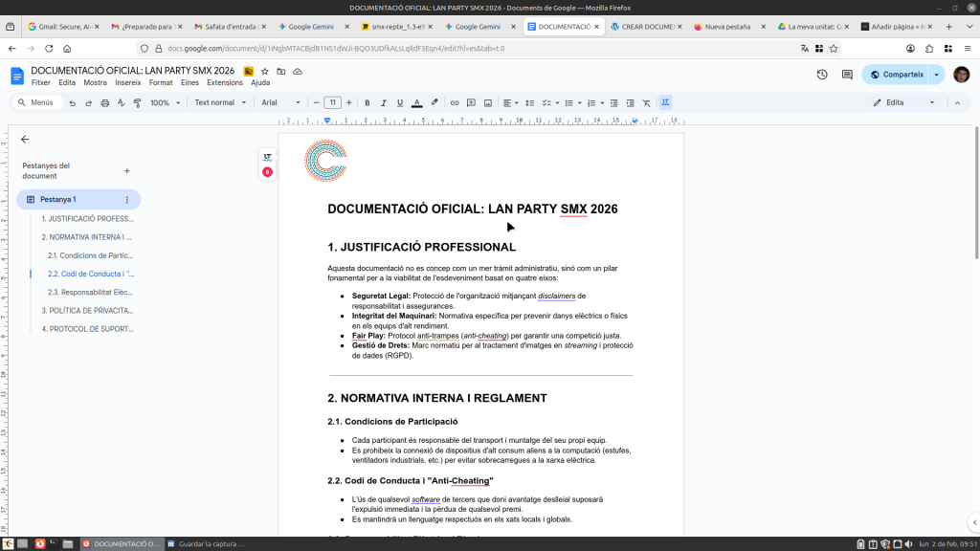The height and width of the screenshot is (551, 980).
Task: Open version history clock icon
Action: tap(822, 75)
